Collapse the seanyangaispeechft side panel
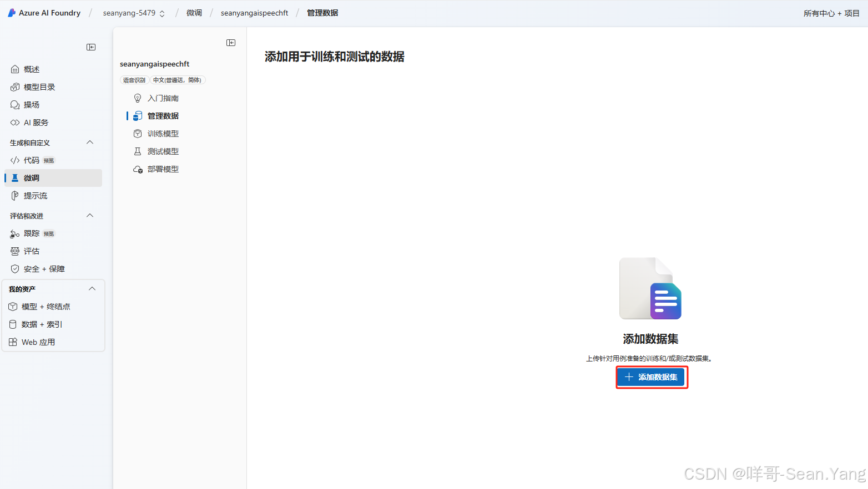The height and width of the screenshot is (489, 868). (231, 43)
